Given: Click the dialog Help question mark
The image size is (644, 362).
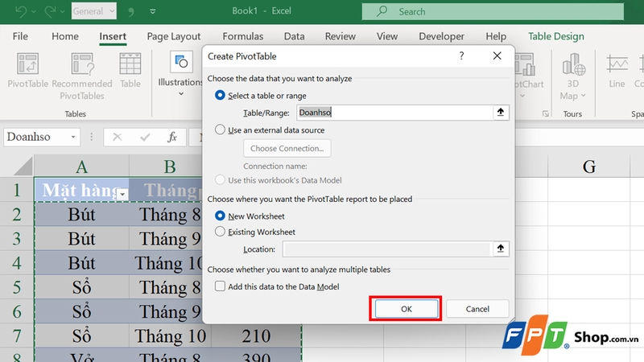Looking at the screenshot, I should [x=461, y=56].
